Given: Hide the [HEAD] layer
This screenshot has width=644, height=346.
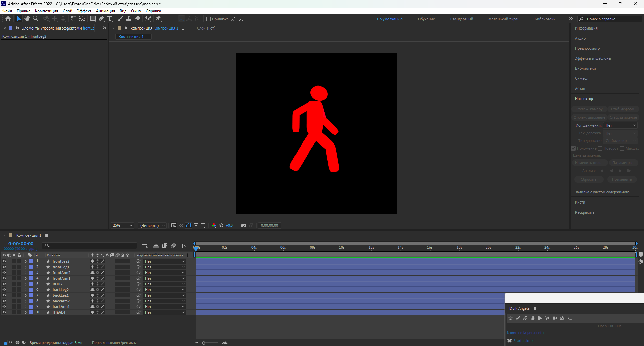Looking at the screenshot, I should 4,312.
